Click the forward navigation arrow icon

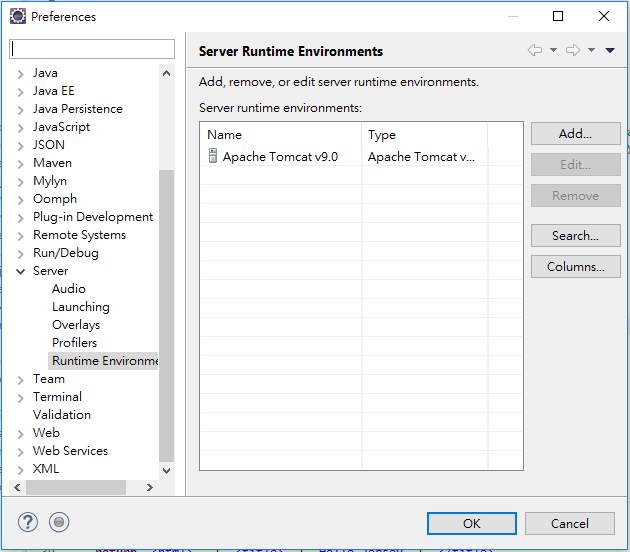[573, 51]
